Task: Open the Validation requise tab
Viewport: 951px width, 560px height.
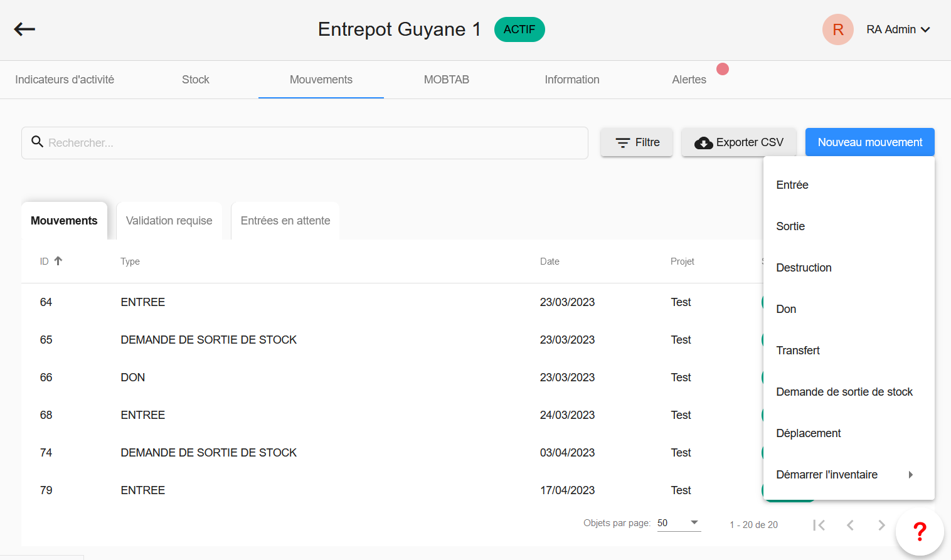Action: pos(169,221)
